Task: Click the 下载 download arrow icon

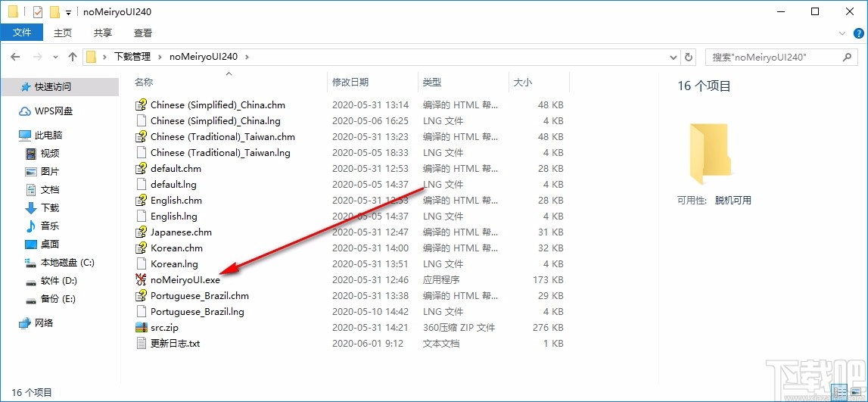Action: coord(31,208)
